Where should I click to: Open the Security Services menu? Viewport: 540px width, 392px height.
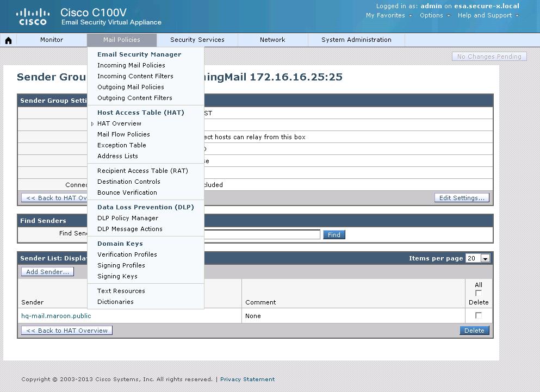(x=197, y=40)
